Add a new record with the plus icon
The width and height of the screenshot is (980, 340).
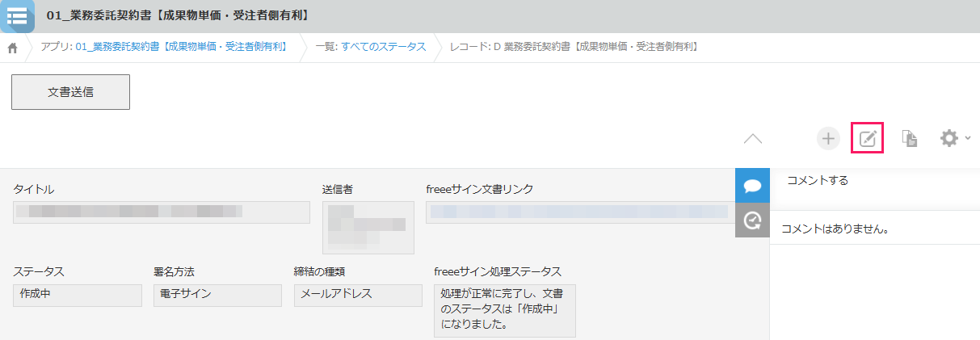[828, 139]
